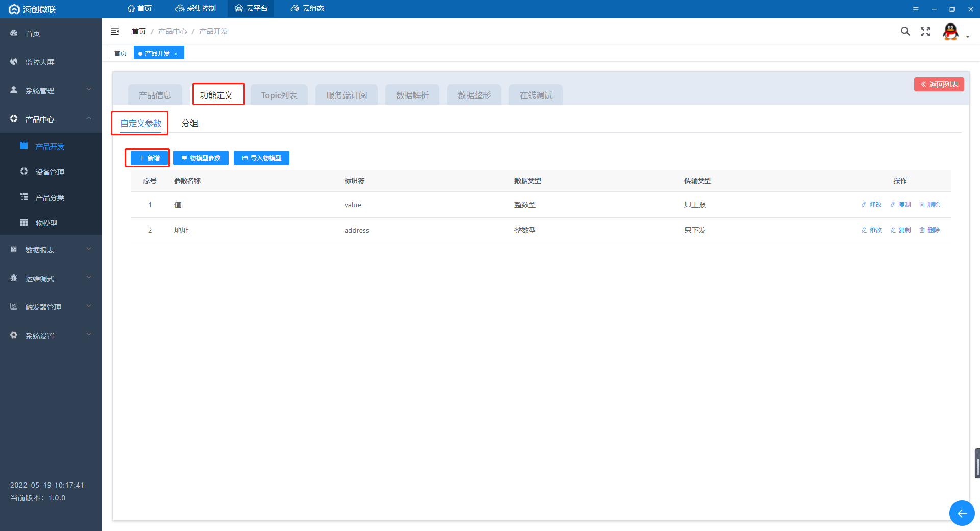Screen dimensions: 980x531
Task: Collapse the sidebar with the fold icon
Action: [115, 31]
